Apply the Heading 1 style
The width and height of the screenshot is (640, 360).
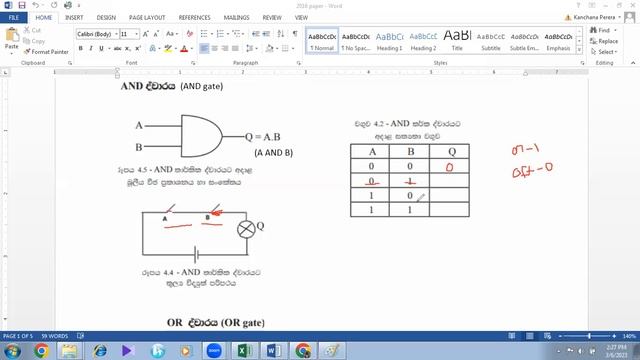(x=389, y=41)
